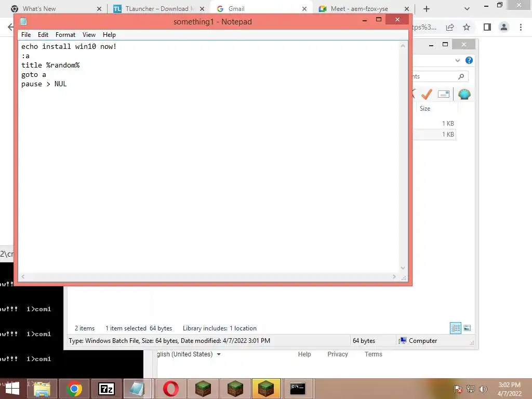Switch to Notepad on the taskbar
This screenshot has height=399, width=532.
pyautogui.click(x=137, y=389)
